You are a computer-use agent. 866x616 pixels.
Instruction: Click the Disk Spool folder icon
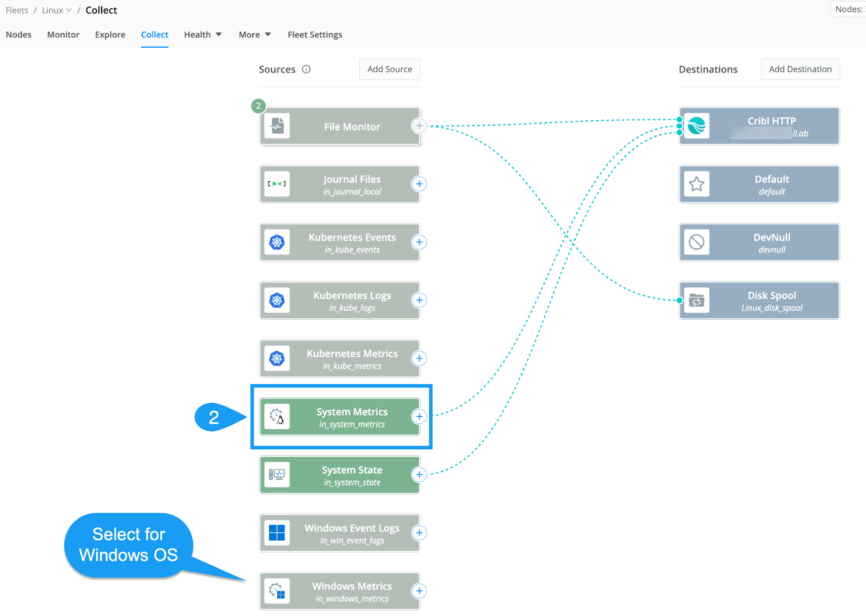(697, 300)
